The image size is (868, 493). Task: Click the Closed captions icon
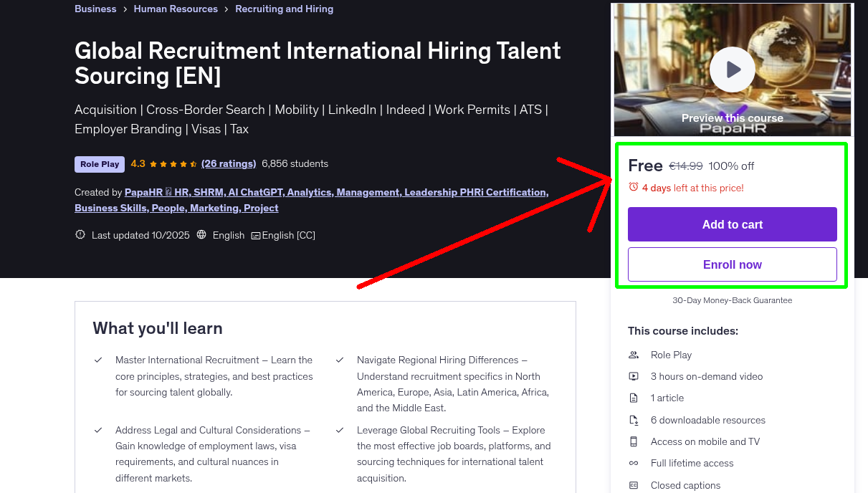pyautogui.click(x=634, y=485)
